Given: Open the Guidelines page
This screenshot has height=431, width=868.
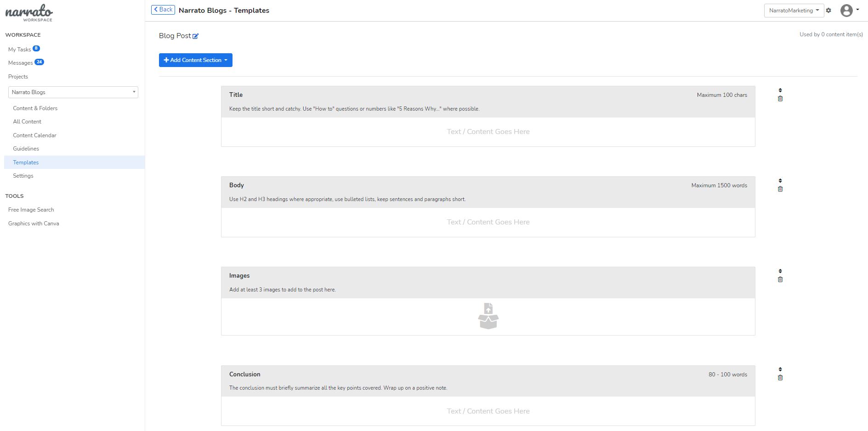Looking at the screenshot, I should 26,149.
